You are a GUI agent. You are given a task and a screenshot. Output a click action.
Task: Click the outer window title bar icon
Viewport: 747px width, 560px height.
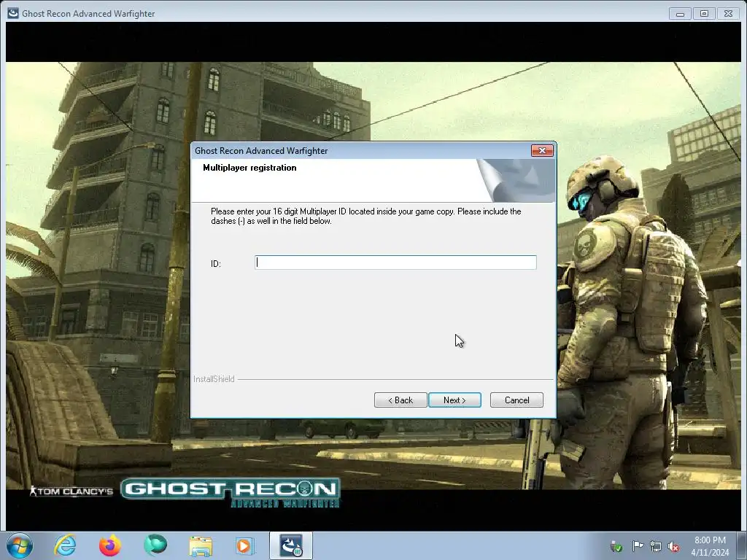point(13,13)
